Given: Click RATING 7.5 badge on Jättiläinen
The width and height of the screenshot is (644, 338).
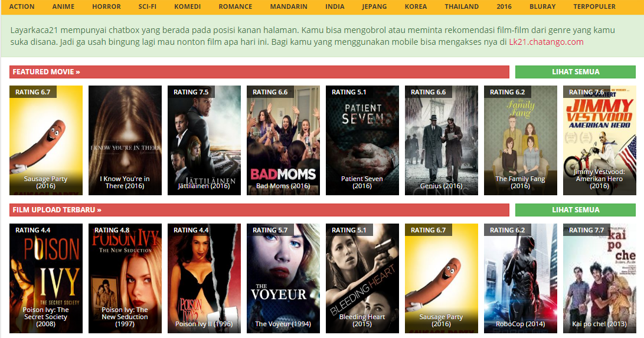Looking at the screenshot, I should [191, 92].
